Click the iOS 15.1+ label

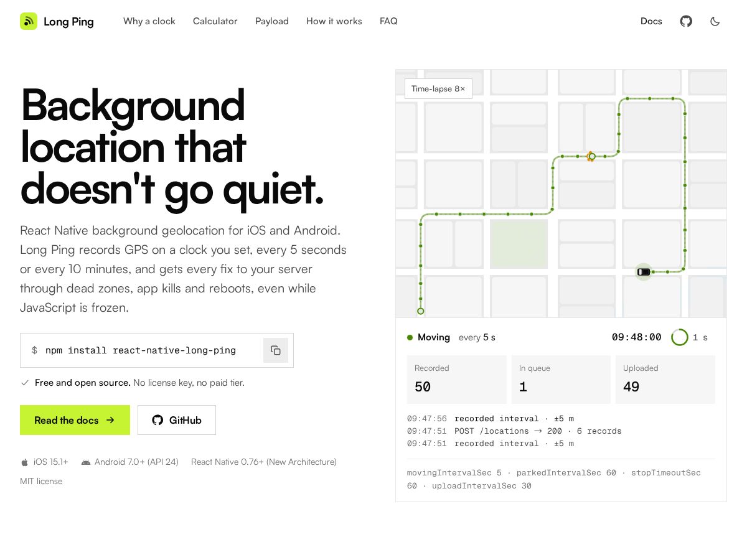[51, 462]
